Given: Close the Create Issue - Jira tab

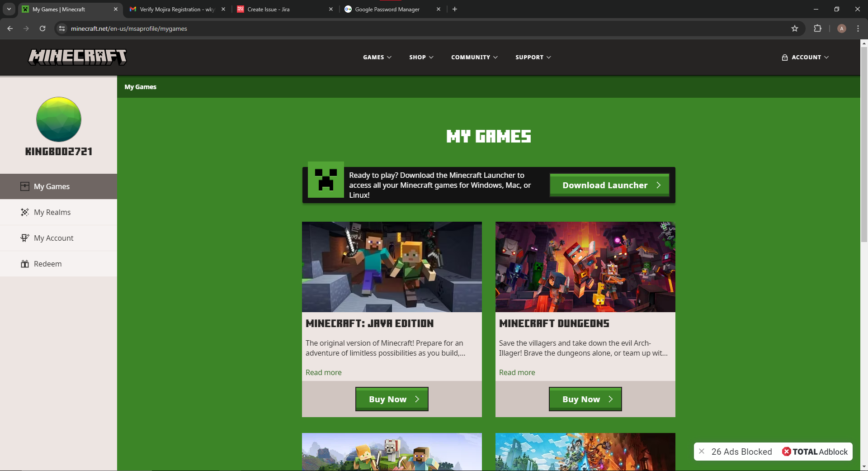Looking at the screenshot, I should point(331,9).
